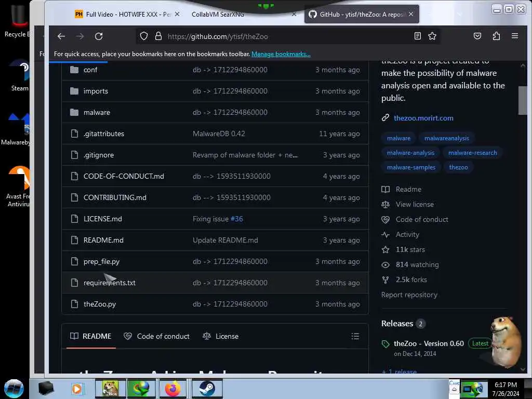Go back using the browser back arrow

click(61, 36)
